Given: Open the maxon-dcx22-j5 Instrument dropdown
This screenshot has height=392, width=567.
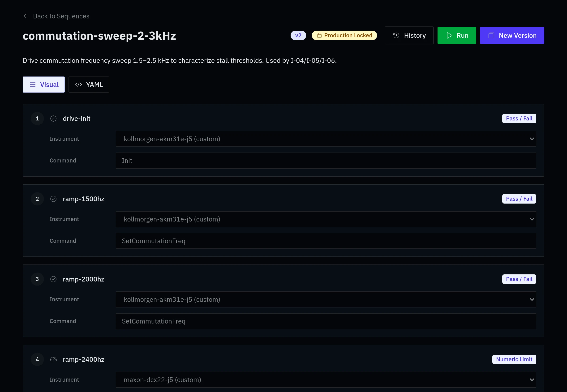Looking at the screenshot, I should (x=326, y=380).
